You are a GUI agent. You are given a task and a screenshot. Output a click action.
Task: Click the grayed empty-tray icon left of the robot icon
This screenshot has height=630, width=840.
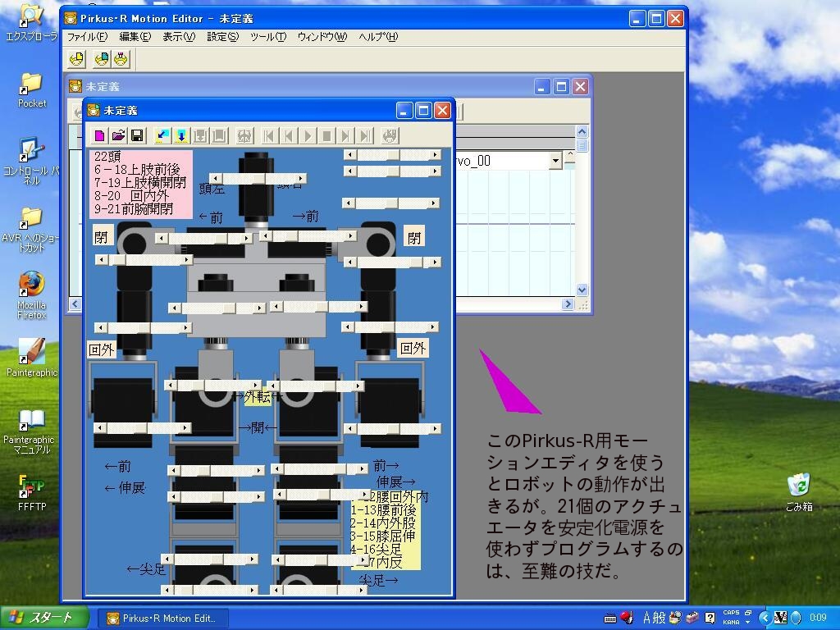[x=219, y=135]
